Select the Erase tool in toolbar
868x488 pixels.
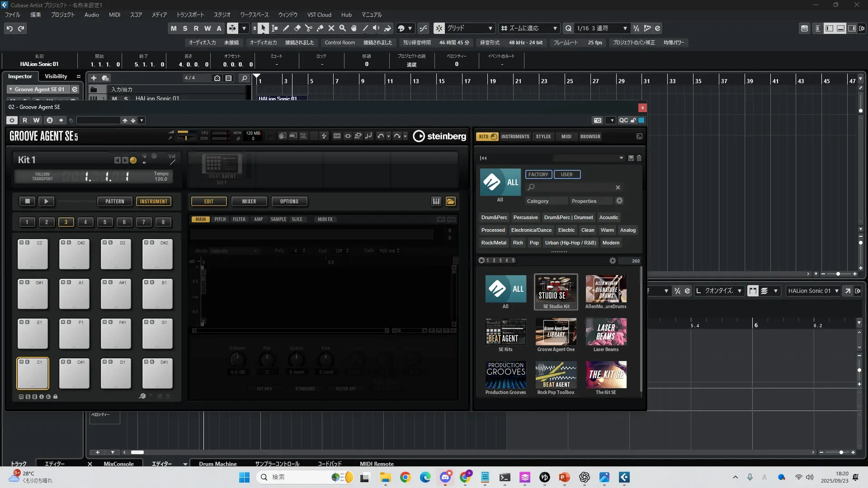[x=297, y=28]
